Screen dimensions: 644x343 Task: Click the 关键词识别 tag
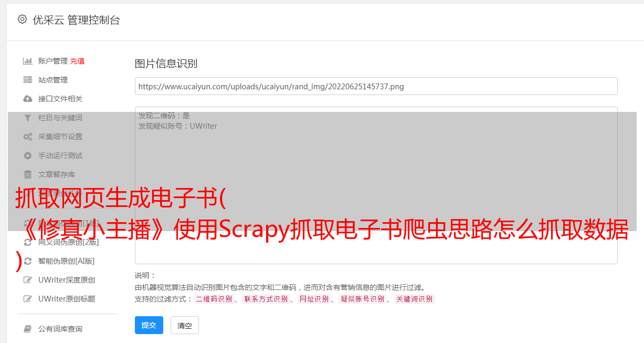[x=414, y=299]
